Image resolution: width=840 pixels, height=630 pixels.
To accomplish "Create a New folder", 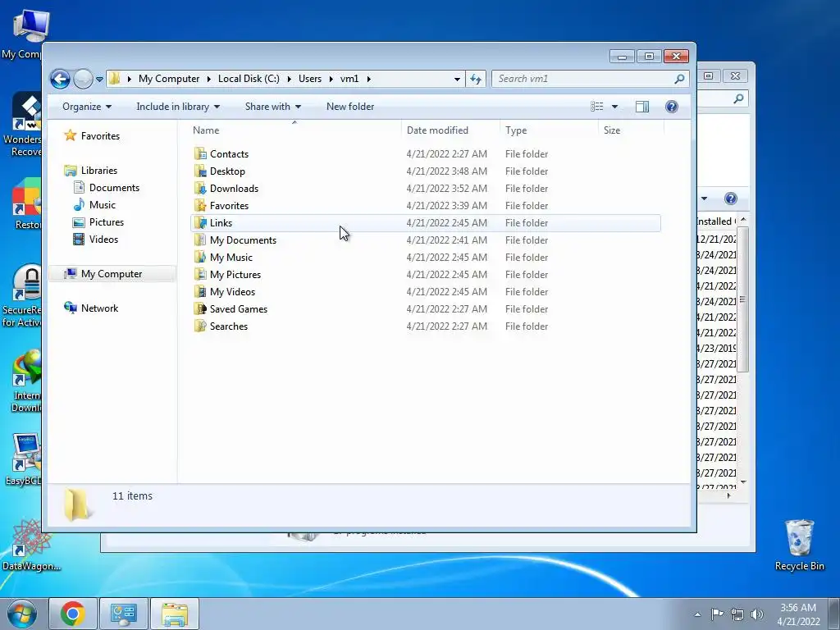I will coord(350,107).
